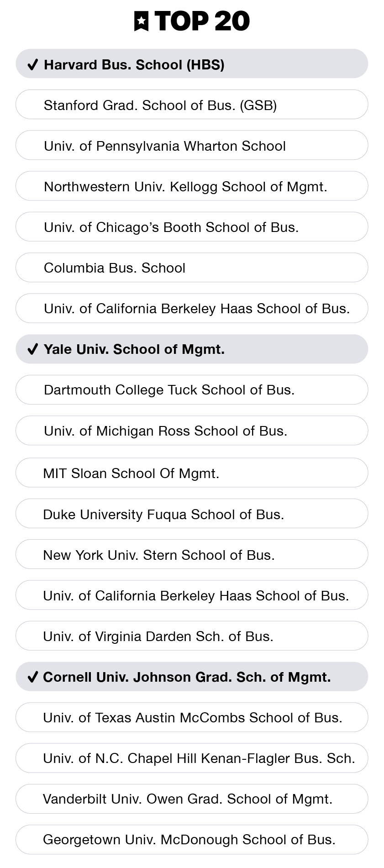Image resolution: width=384 pixels, height=868 pixels.
Task: Click the checkmark icon on Cornell Univ. row
Action: pyautogui.click(x=32, y=677)
